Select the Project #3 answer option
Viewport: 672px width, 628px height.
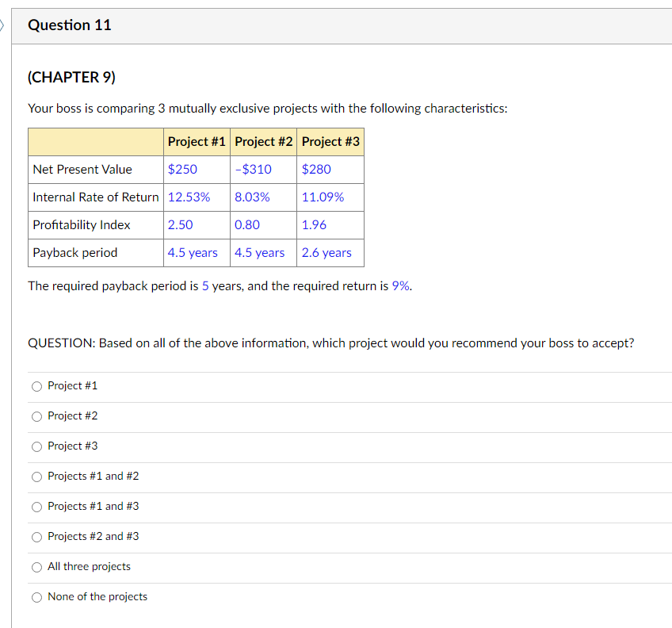36,446
